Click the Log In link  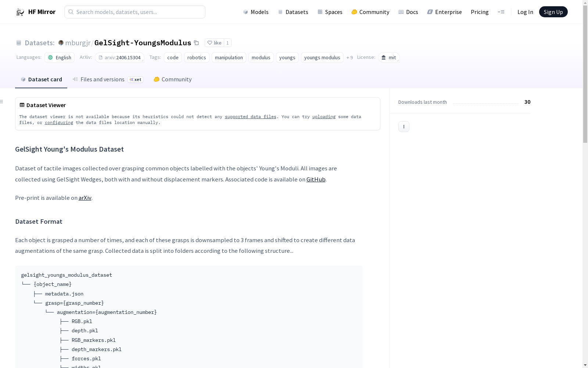pyautogui.click(x=525, y=12)
